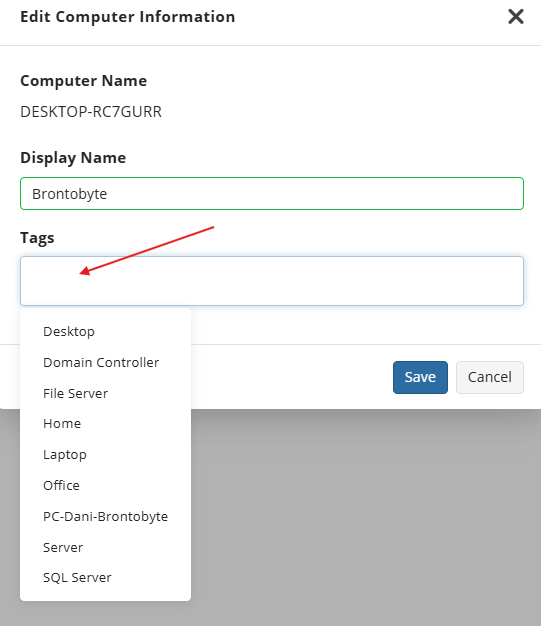The image size is (541, 626).
Task: Select the SQL Server tag
Action: (x=105, y=578)
